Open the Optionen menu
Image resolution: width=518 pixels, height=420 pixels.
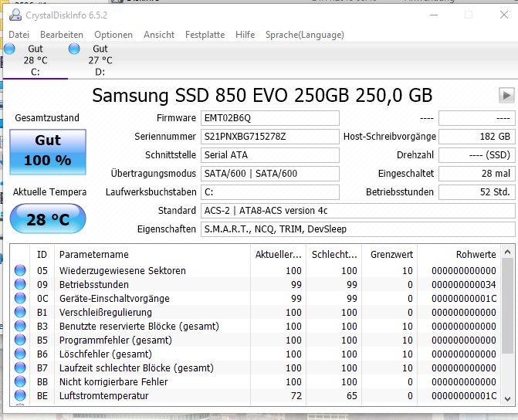click(x=113, y=35)
